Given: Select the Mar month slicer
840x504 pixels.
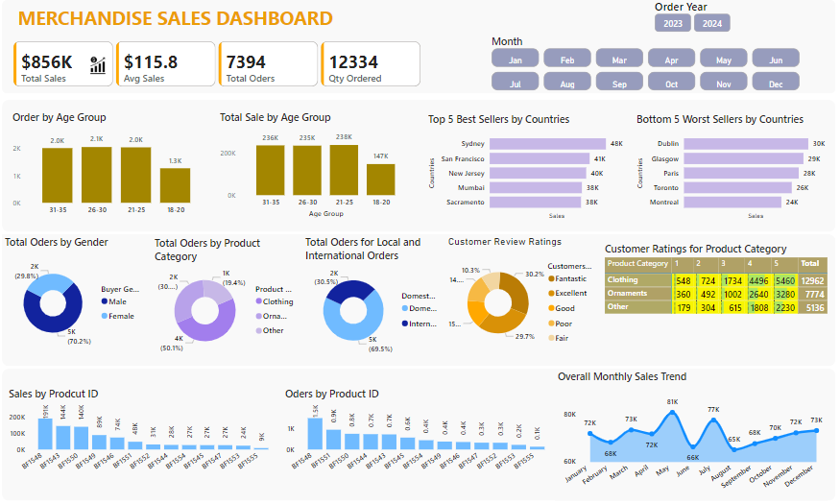Looking at the screenshot, I should coord(619,59).
